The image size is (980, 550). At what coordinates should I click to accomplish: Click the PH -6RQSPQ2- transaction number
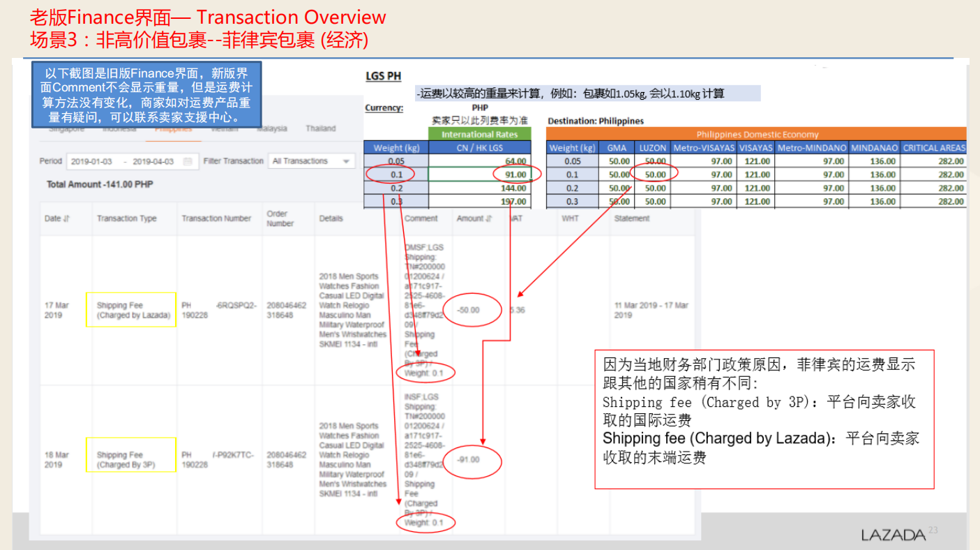point(218,311)
